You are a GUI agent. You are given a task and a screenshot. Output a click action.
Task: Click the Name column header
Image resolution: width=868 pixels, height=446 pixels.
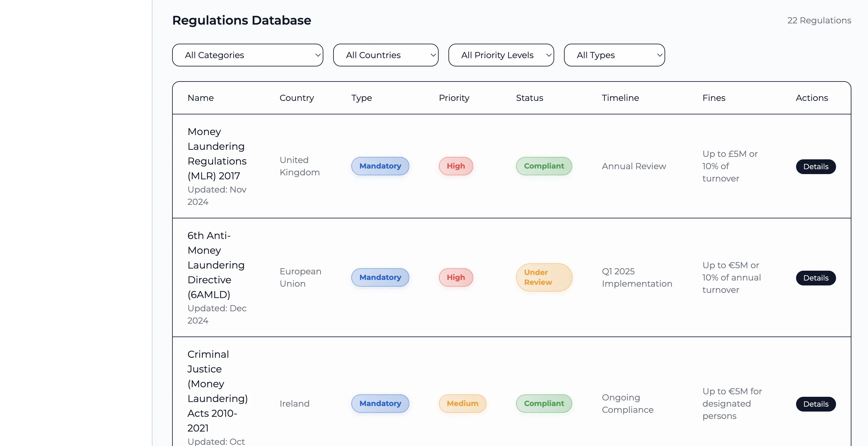(200, 98)
